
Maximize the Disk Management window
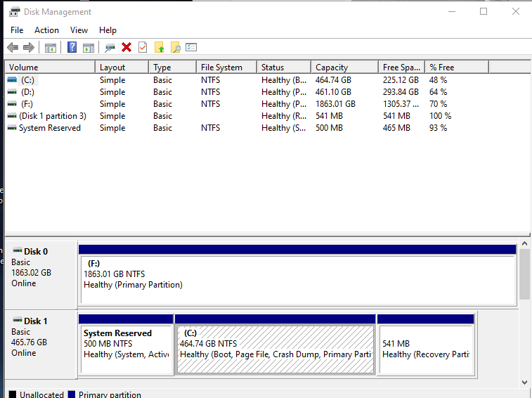pyautogui.click(x=484, y=11)
